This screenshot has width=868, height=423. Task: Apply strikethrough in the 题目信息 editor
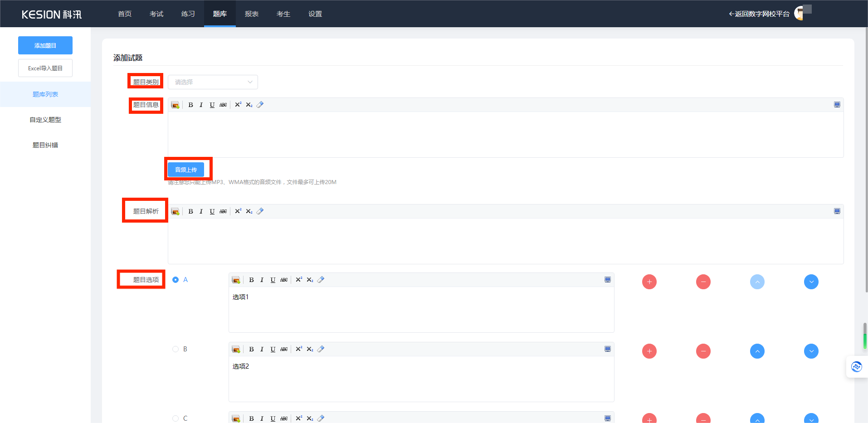click(x=223, y=105)
